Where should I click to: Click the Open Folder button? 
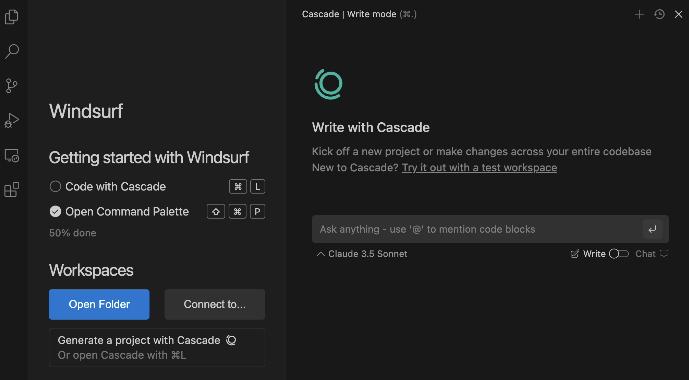(99, 304)
